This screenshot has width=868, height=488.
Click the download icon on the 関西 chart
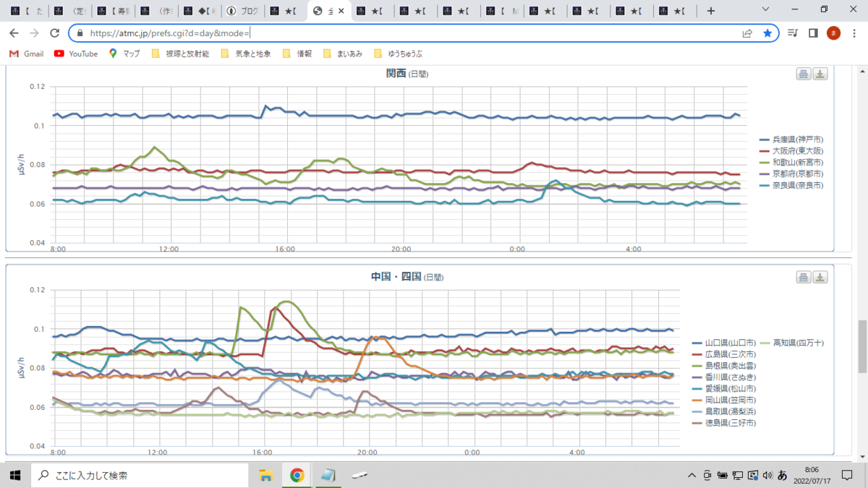(820, 74)
